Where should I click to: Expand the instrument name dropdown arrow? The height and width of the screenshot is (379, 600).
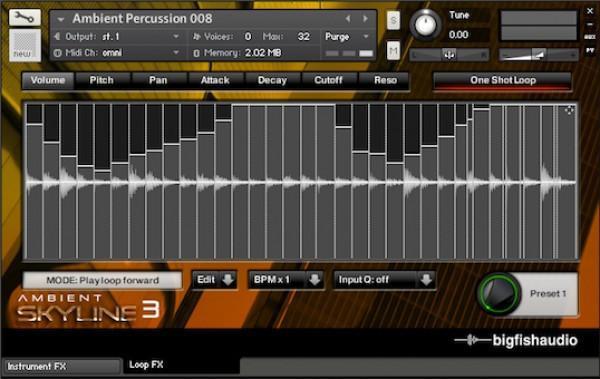(60, 19)
